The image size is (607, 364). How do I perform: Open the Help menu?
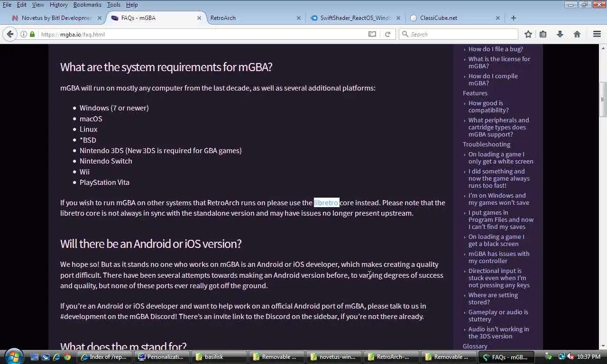coord(132,5)
